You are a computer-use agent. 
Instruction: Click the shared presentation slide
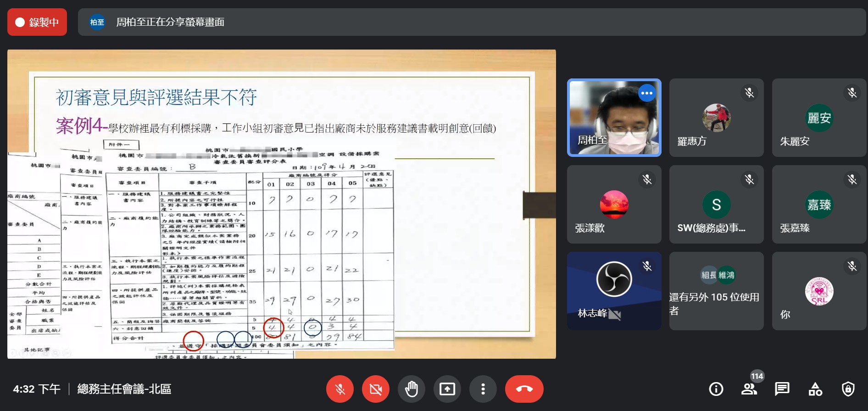coord(281,204)
